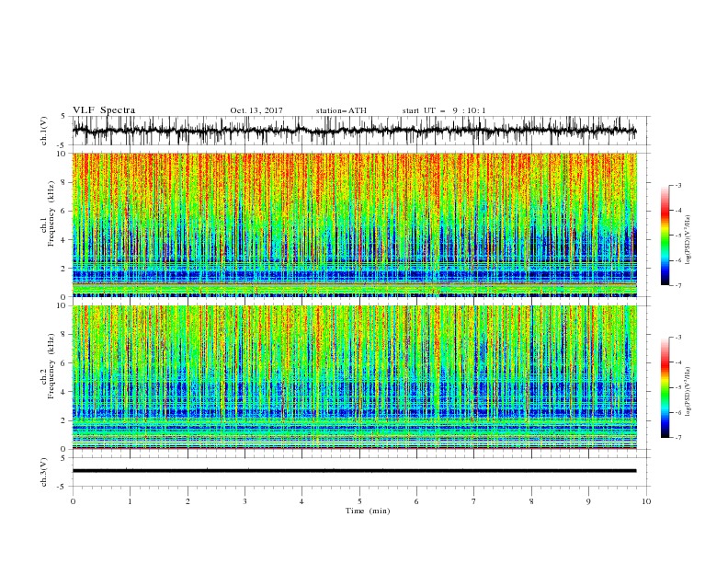Click the ch.2 "Frequency (kHz)" axis label
The width and height of the screenshot is (728, 563).
pyautogui.click(x=51, y=365)
